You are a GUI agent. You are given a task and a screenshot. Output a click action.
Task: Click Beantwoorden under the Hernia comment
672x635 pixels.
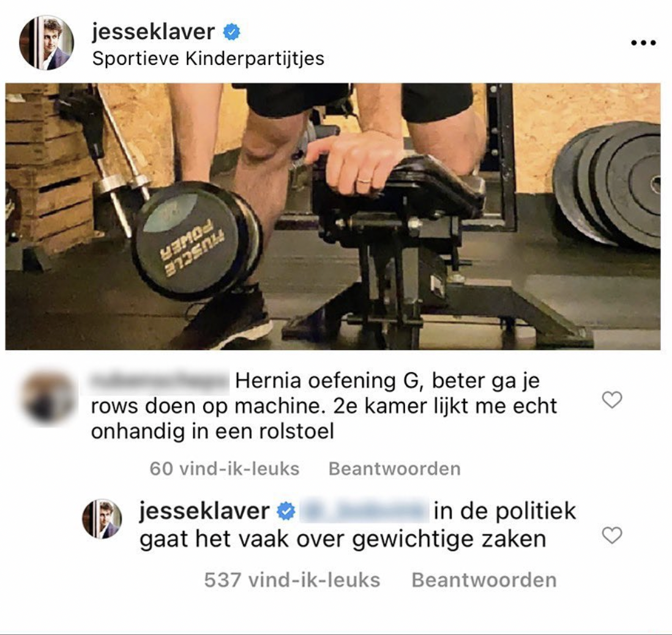(x=394, y=469)
